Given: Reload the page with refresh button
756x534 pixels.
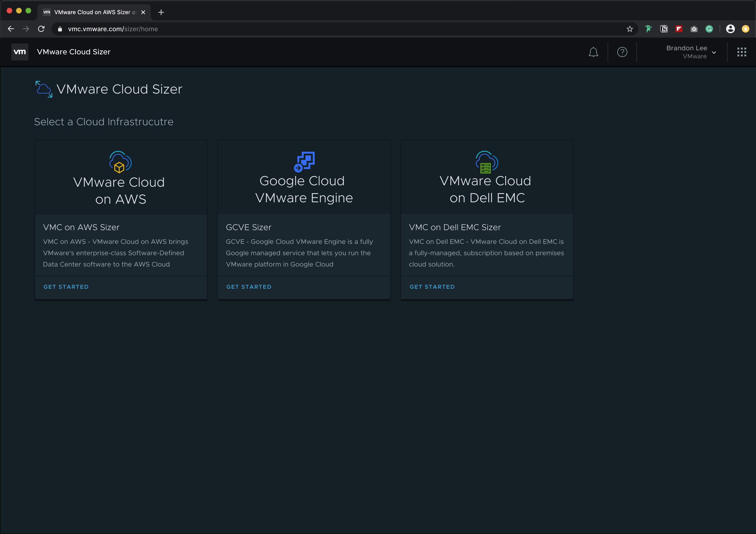Looking at the screenshot, I should pyautogui.click(x=41, y=29).
